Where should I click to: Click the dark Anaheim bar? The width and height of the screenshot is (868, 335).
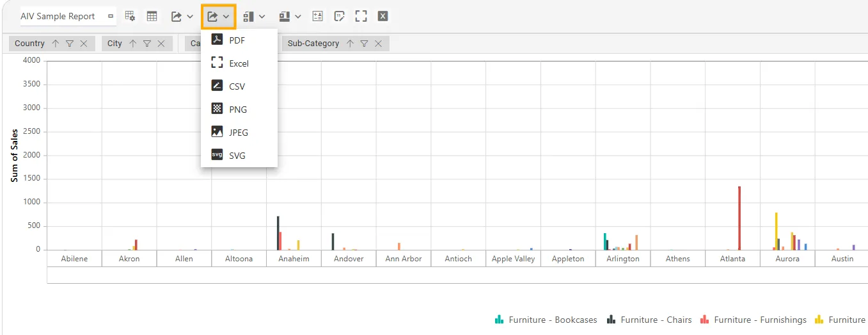(278, 233)
